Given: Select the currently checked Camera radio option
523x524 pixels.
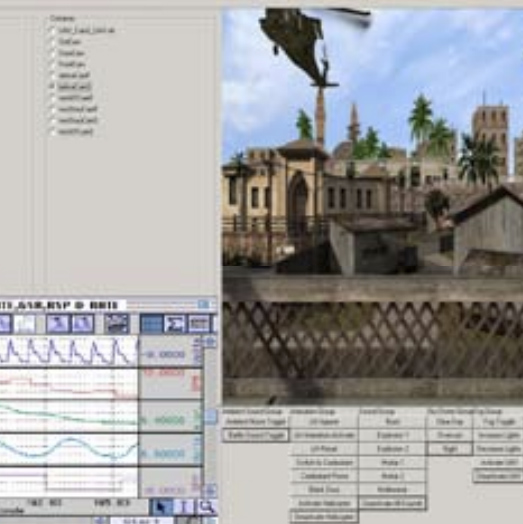Looking at the screenshot, I should click(52, 86).
